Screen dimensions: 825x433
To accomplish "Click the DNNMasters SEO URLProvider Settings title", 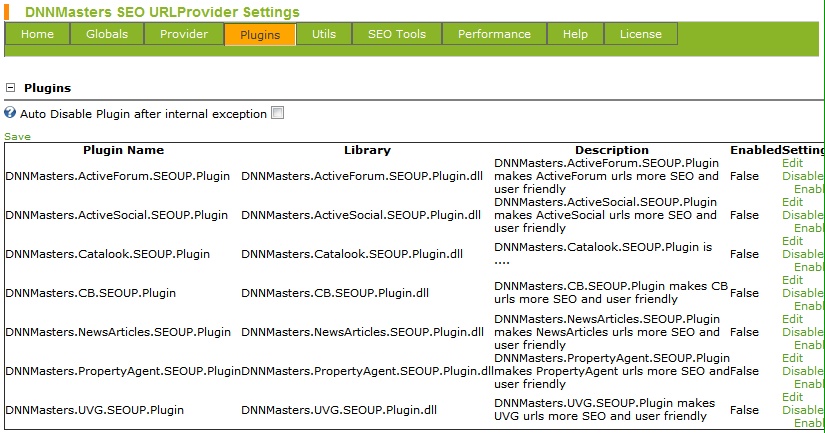I will (162, 12).
